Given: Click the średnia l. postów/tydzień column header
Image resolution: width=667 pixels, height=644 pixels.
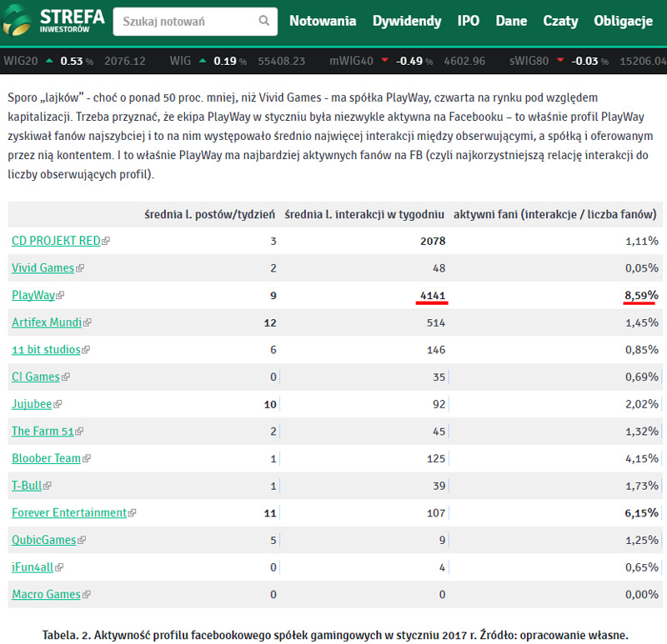Looking at the screenshot, I should (210, 214).
